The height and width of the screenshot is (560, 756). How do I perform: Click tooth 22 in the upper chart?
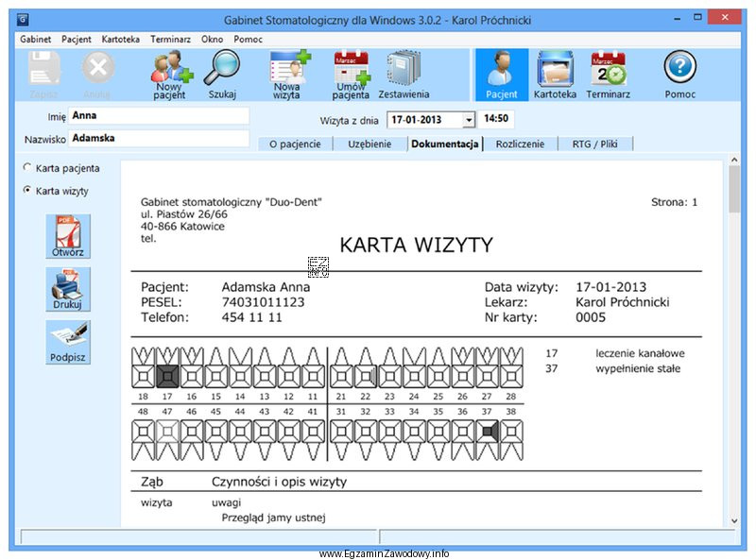click(x=366, y=377)
